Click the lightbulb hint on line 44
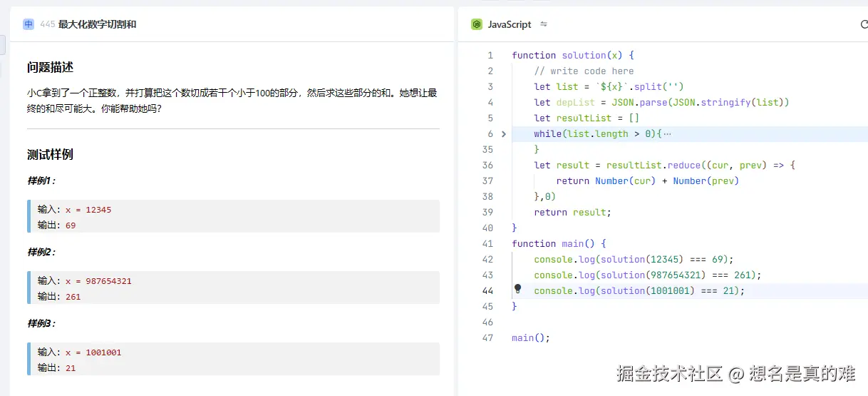Viewport: 868px width, 396px height. click(x=518, y=289)
